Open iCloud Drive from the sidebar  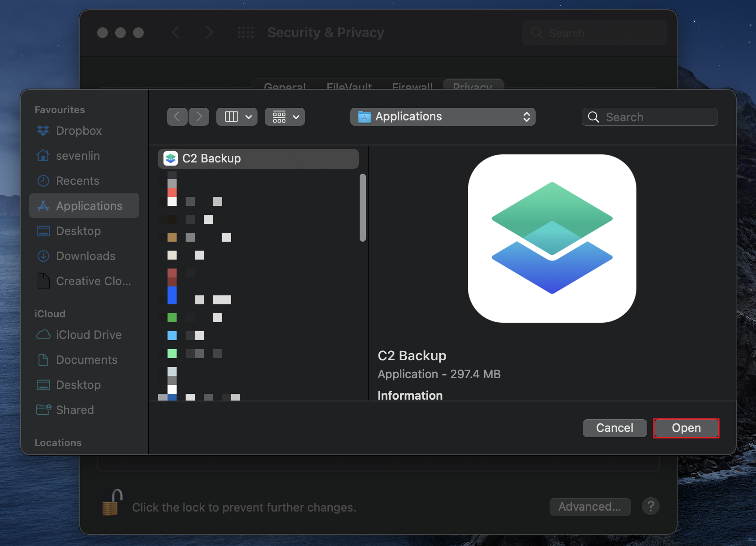tap(88, 334)
